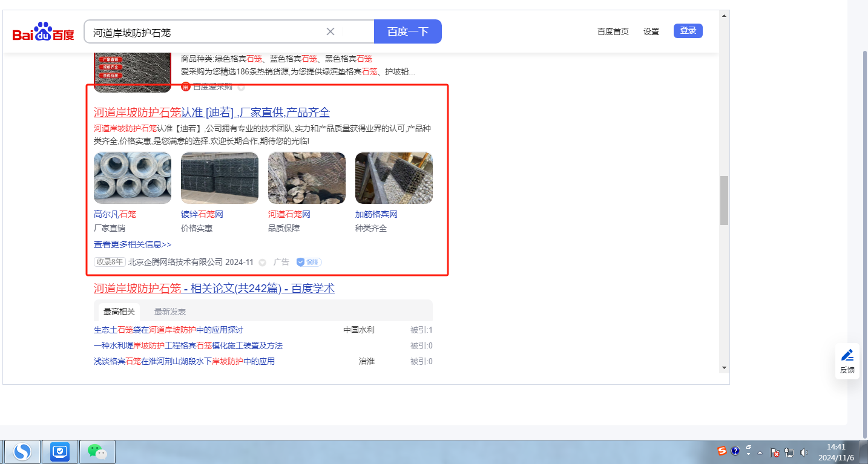Click the 百度爱采购 source label

coord(212,87)
